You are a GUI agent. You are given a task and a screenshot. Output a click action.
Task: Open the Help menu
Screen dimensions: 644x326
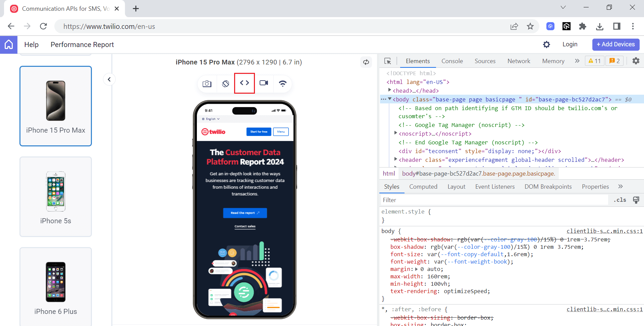[32, 45]
